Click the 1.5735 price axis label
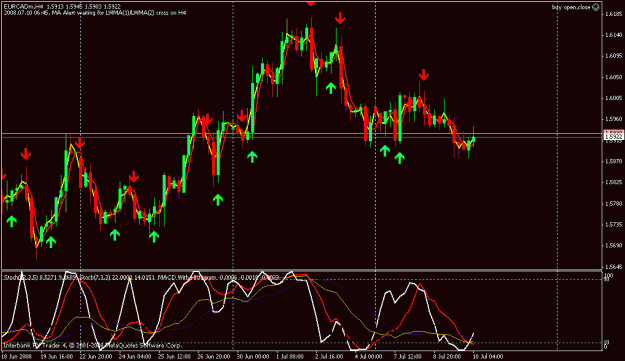 [x=613, y=225]
